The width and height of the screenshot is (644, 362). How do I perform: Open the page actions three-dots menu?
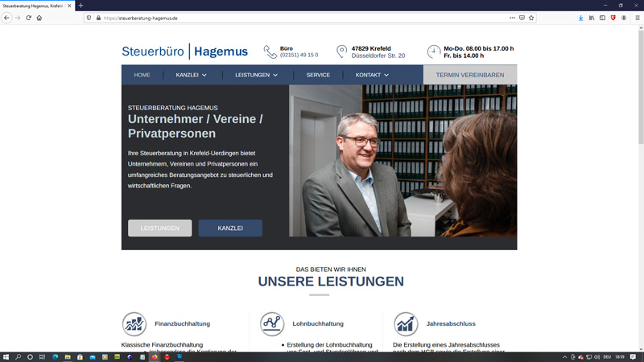512,18
